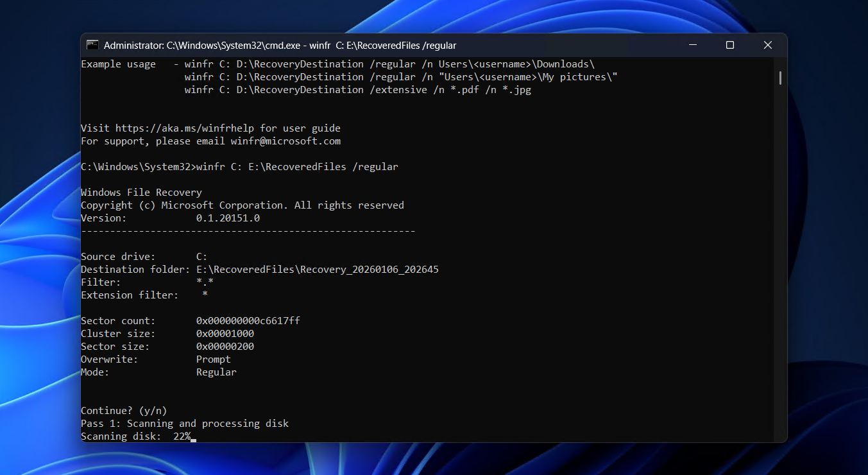
Task: Click the scrollbar track below the thumb
Action: (x=779, y=257)
